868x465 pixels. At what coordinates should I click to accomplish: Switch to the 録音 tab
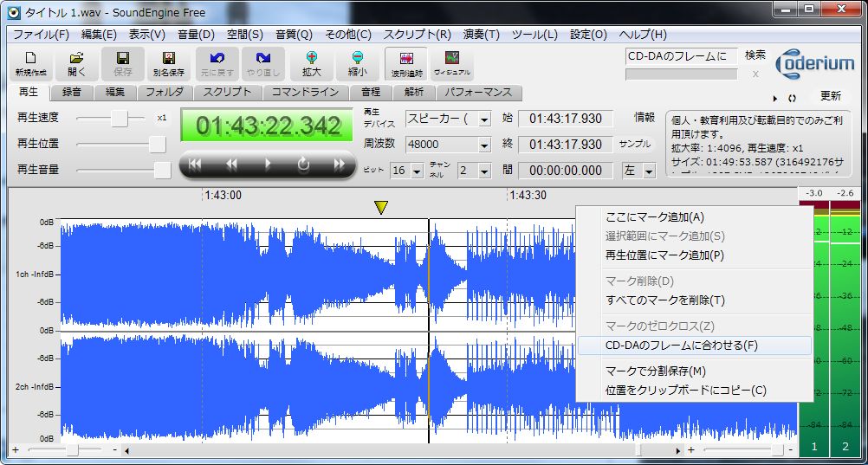[71, 93]
